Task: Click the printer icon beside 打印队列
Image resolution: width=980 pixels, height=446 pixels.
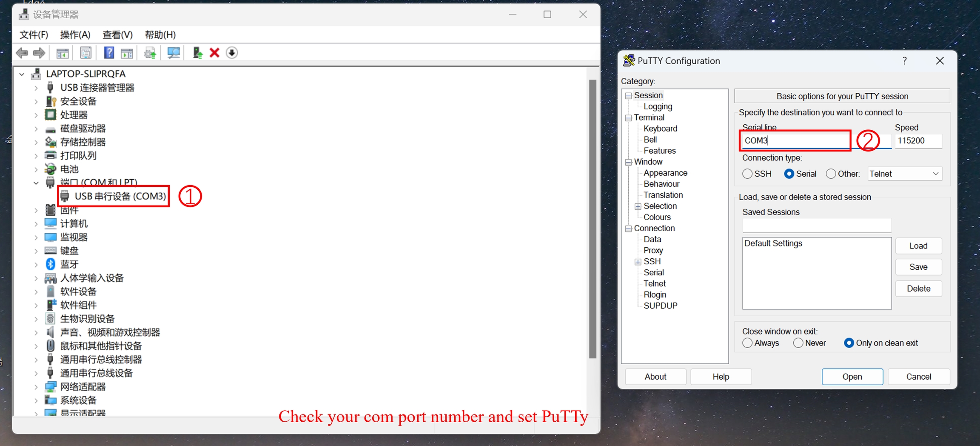Action: (51, 155)
